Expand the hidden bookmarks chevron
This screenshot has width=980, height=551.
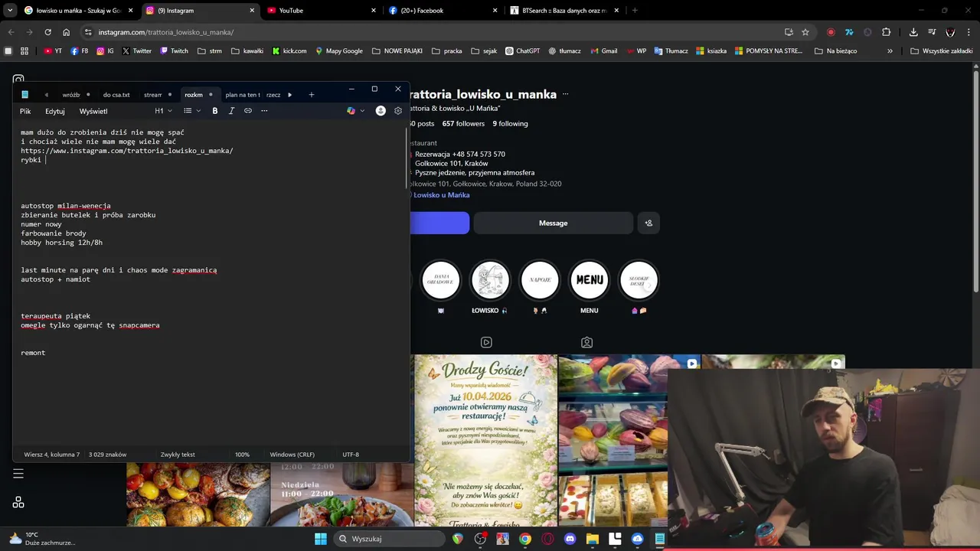(x=890, y=51)
